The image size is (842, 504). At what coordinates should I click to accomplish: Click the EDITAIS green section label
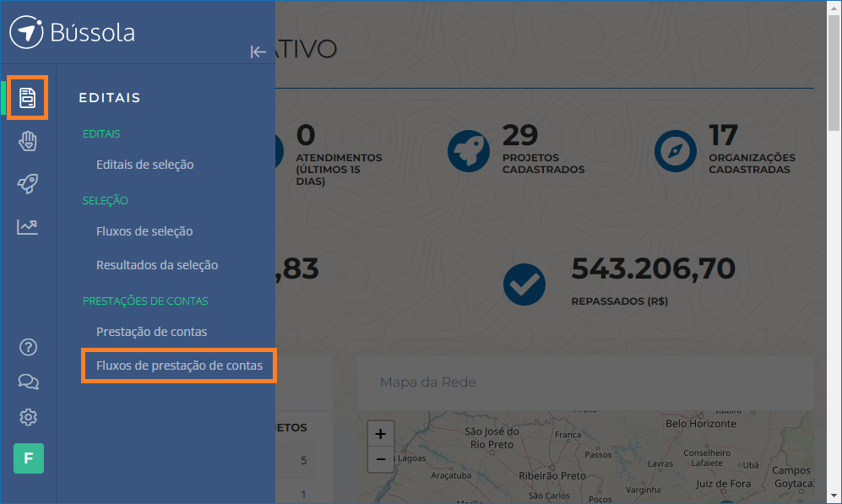101,133
